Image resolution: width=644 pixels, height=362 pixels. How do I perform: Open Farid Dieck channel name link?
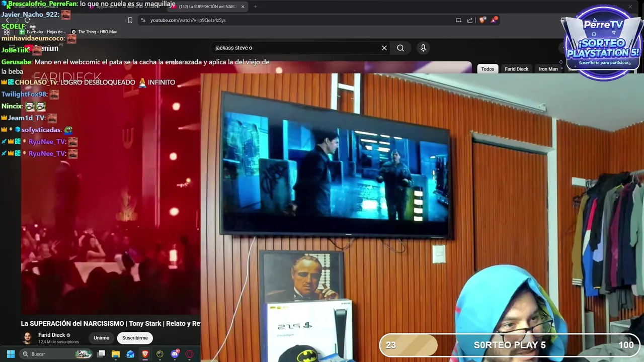(52, 335)
